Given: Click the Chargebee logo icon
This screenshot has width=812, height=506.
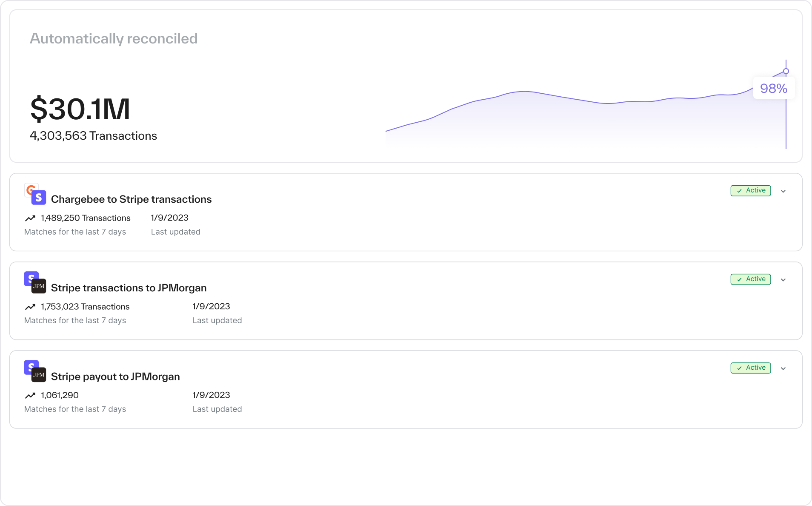Looking at the screenshot, I should pos(29,188).
